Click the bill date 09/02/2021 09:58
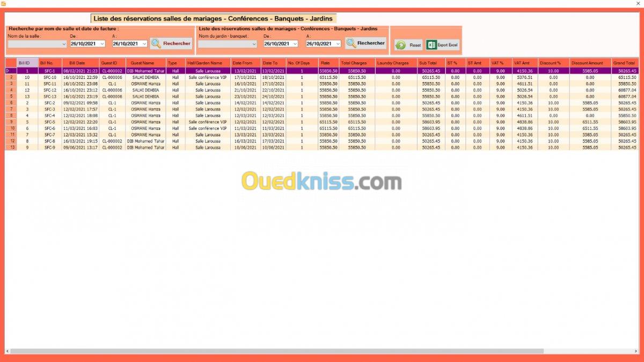644x362 pixels. tap(80, 103)
